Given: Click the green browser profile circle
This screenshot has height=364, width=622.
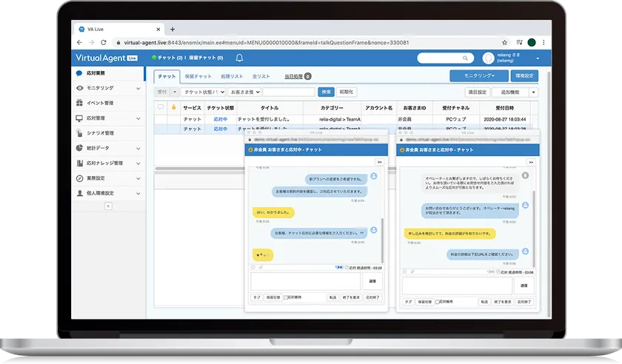Looking at the screenshot, I should click(532, 42).
